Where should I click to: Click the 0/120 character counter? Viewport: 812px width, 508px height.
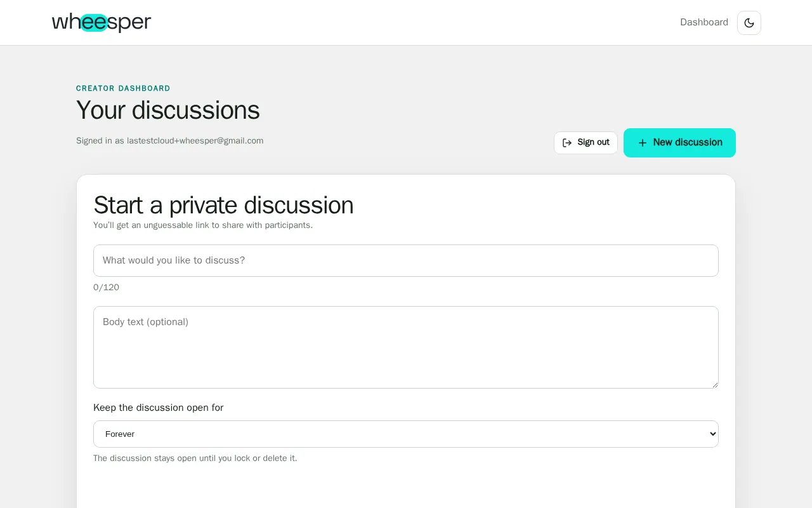pos(106,287)
